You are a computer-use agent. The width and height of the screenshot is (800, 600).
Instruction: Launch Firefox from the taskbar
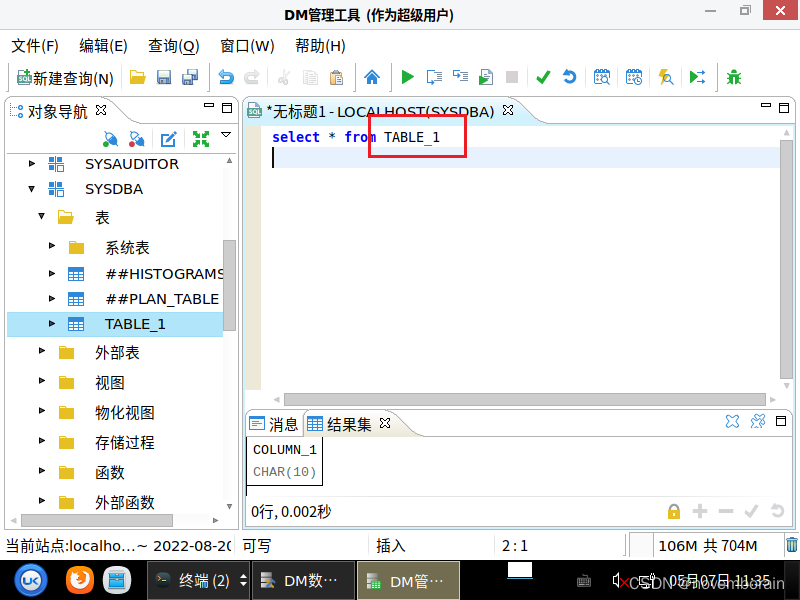pos(79,579)
